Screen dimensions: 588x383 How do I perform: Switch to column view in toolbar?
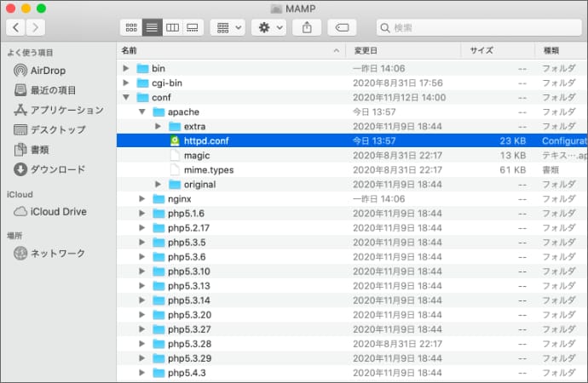pyautogui.click(x=172, y=27)
